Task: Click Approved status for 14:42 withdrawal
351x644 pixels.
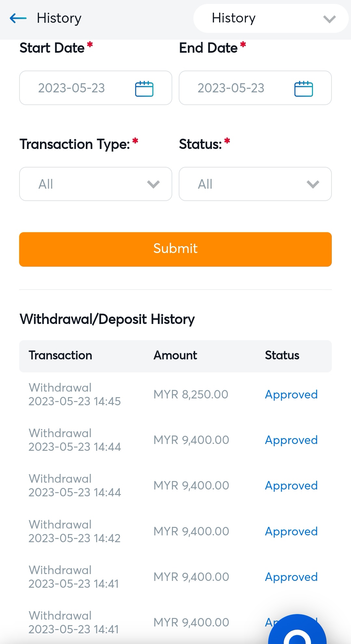Action: coord(291,531)
